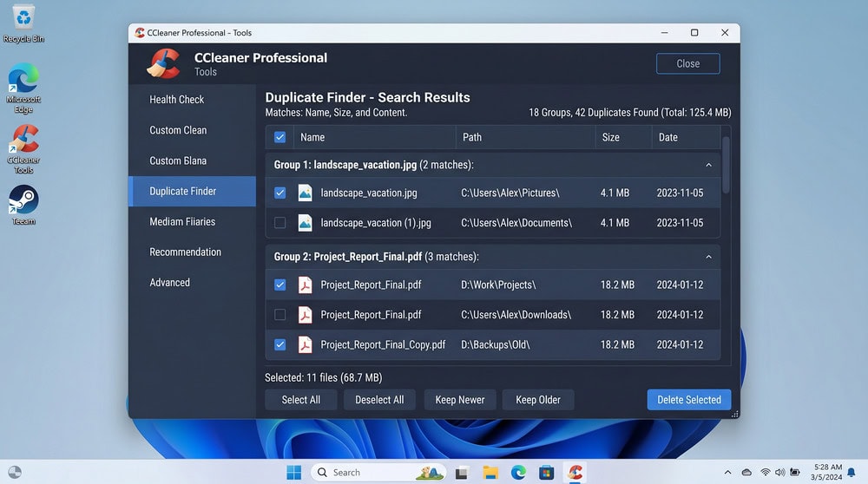Click Select All button
This screenshot has width=868, height=484.
[x=300, y=399]
